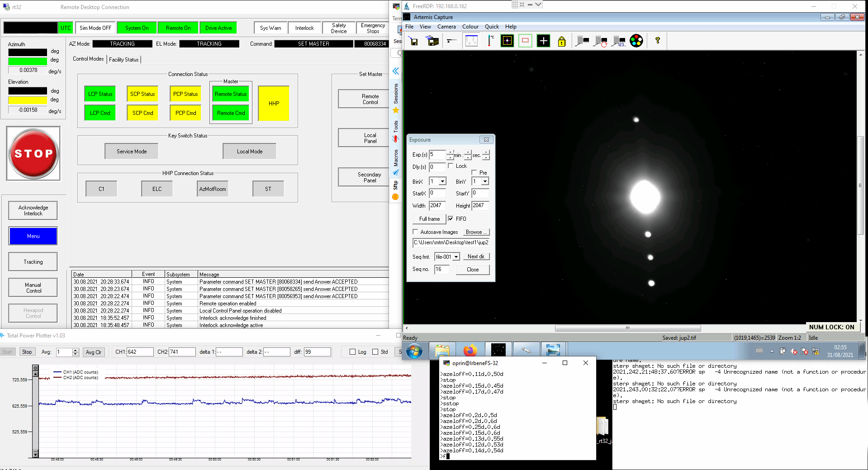868x470 pixels.
Task: Expand the hidden tray icons arrow
Action: coord(772,351)
